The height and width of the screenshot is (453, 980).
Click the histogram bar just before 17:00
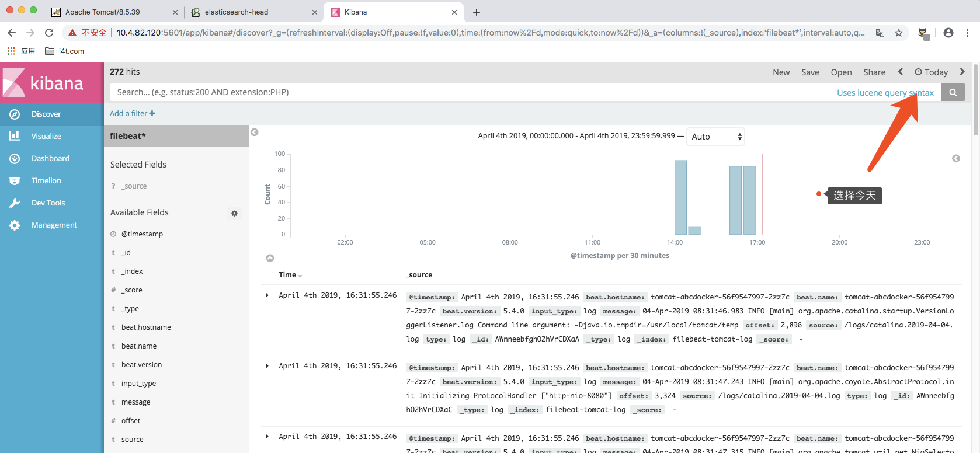(x=749, y=200)
